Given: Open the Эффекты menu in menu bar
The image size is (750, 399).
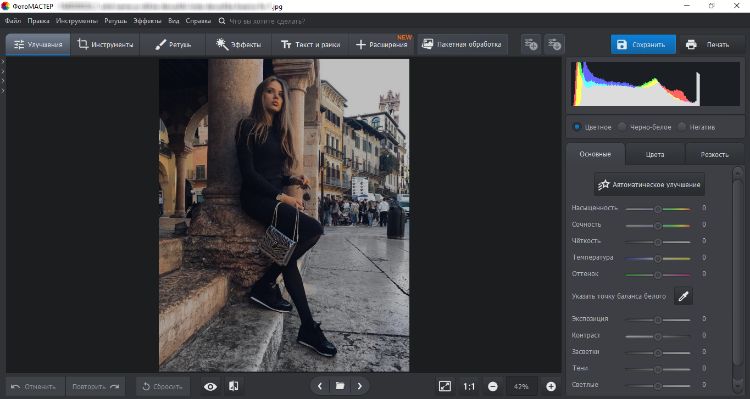Looking at the screenshot, I should coord(147,21).
